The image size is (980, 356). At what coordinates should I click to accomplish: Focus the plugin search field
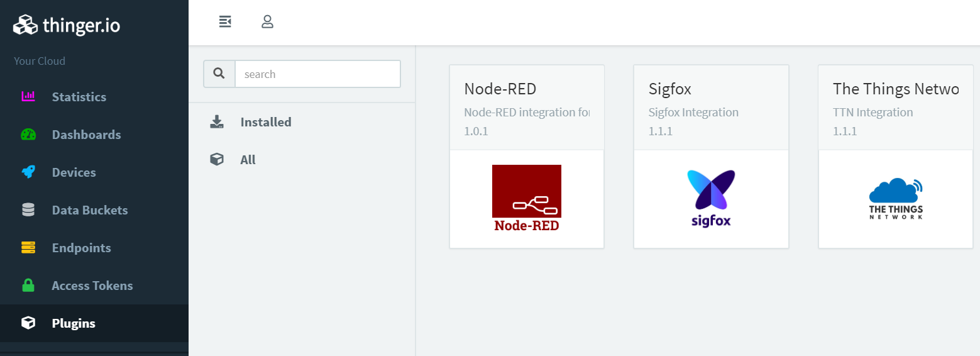317,74
